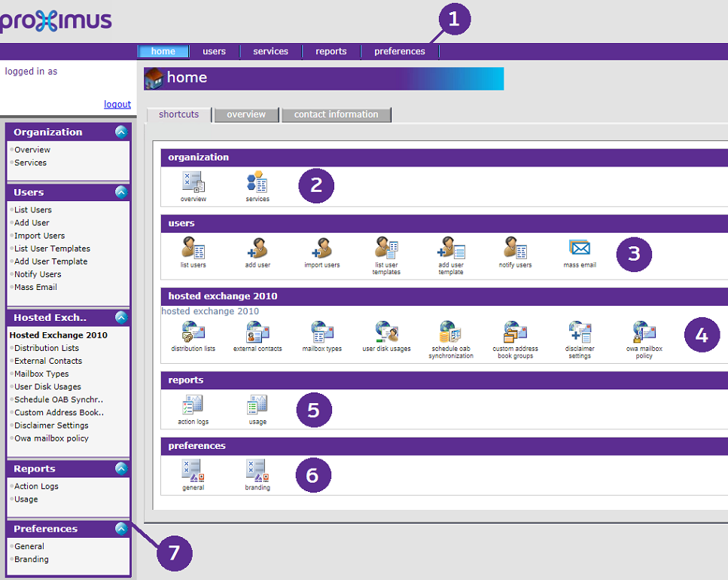The height and width of the screenshot is (580, 728).
Task: Click the import users shortcut icon
Action: click(x=321, y=248)
